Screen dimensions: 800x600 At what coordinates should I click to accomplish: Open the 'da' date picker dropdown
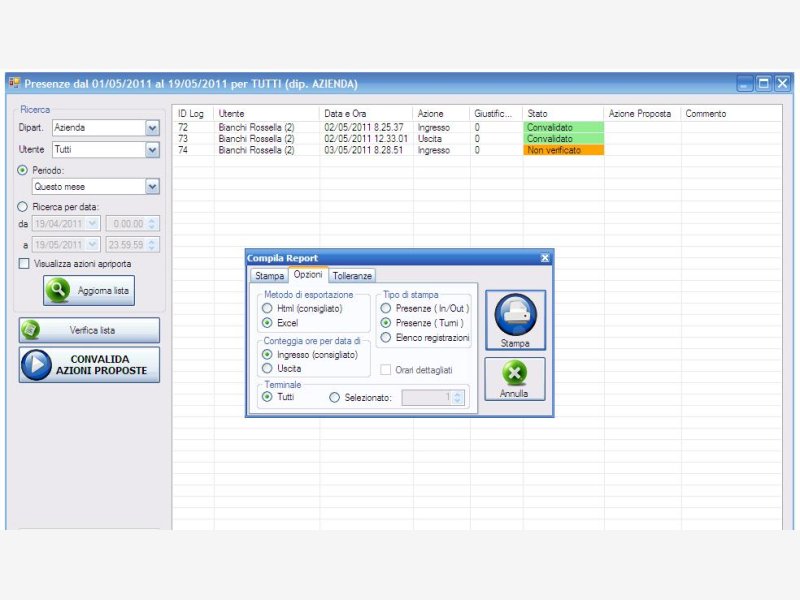pyautogui.click(x=92, y=223)
